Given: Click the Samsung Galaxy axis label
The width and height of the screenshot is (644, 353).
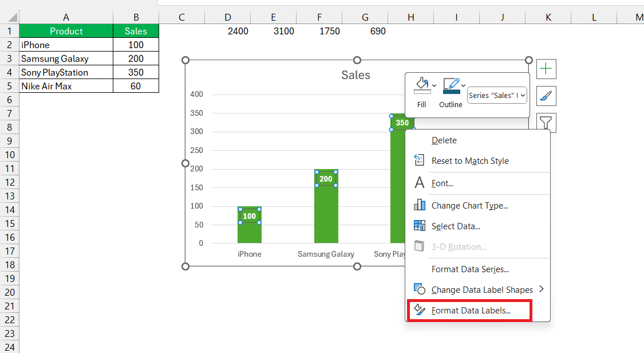Looking at the screenshot, I should coord(326,254).
